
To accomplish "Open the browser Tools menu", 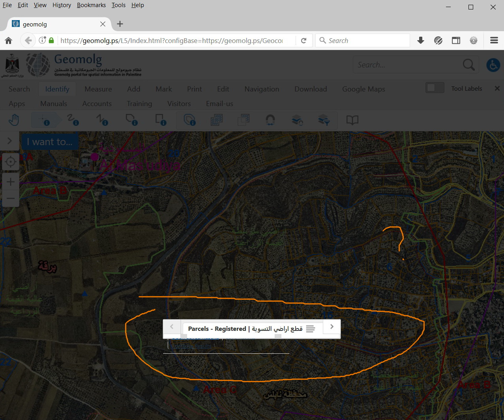I will [118, 5].
